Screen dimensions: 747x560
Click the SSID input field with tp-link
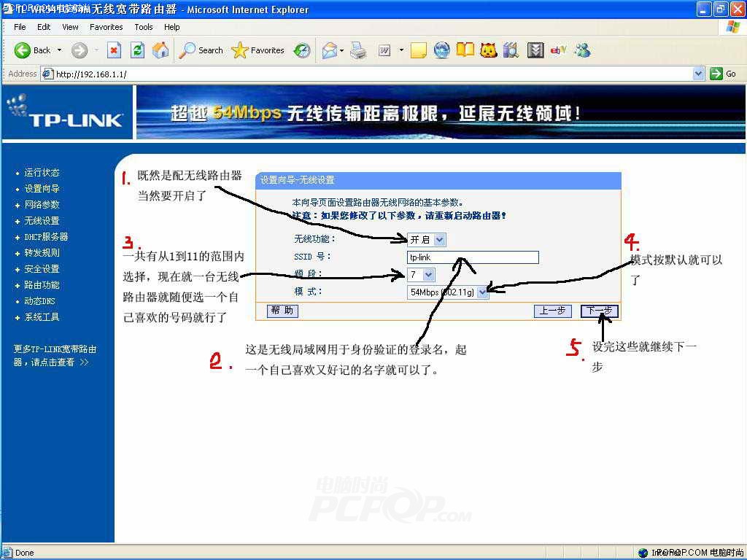473,257
